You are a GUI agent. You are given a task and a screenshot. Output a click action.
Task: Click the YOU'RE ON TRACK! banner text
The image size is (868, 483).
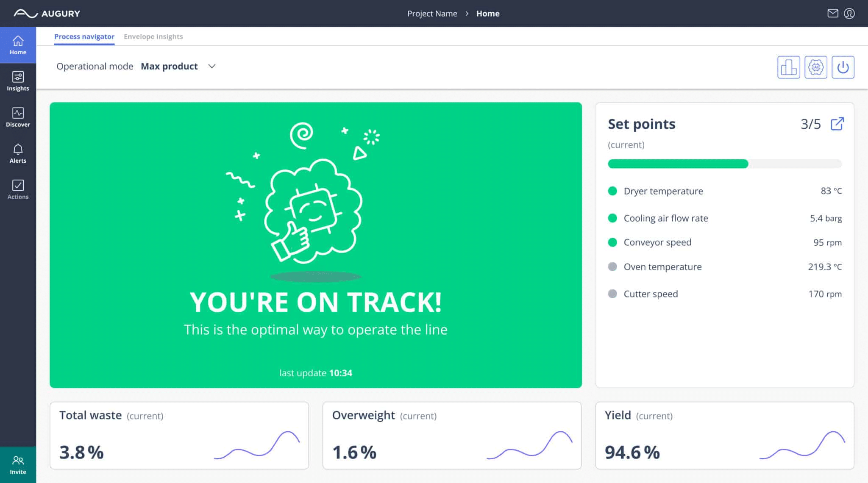[316, 302]
